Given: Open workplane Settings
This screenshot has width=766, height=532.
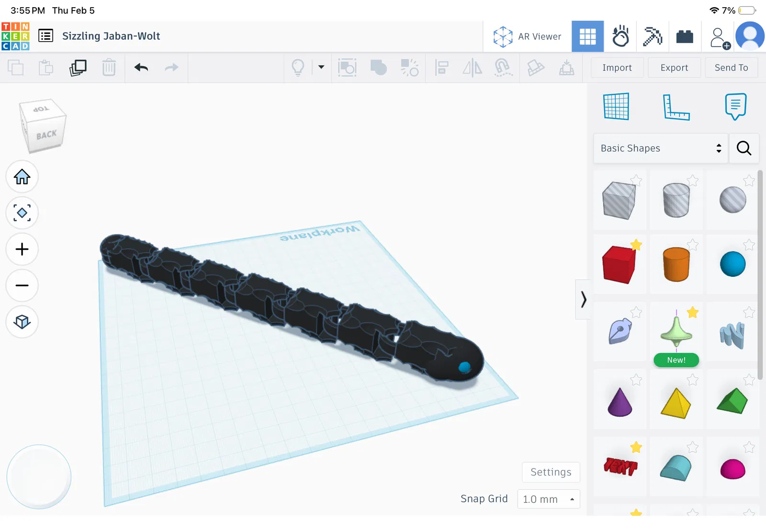Looking at the screenshot, I should coord(551,472).
